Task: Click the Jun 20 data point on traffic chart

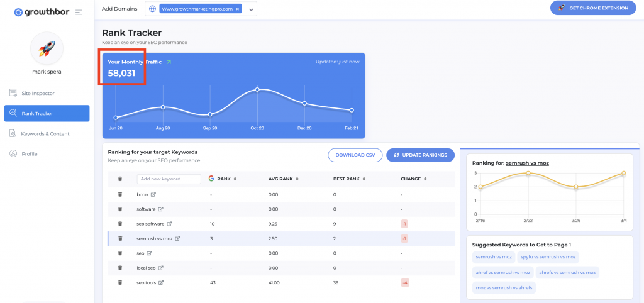Action: click(x=116, y=118)
